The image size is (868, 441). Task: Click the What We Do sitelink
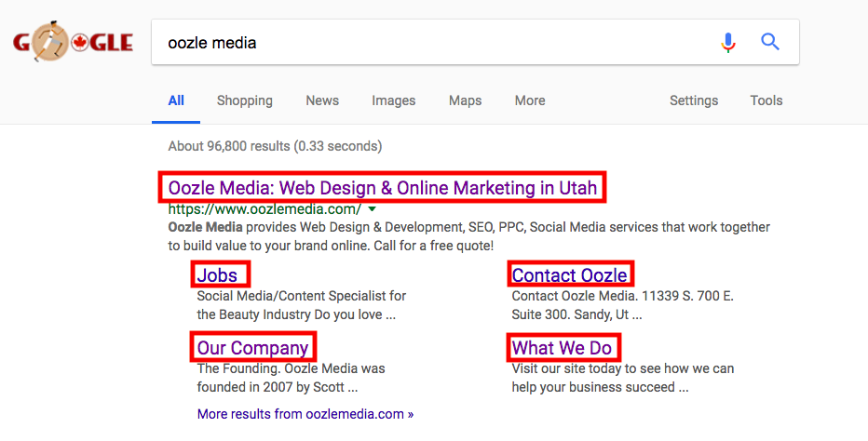[562, 347]
